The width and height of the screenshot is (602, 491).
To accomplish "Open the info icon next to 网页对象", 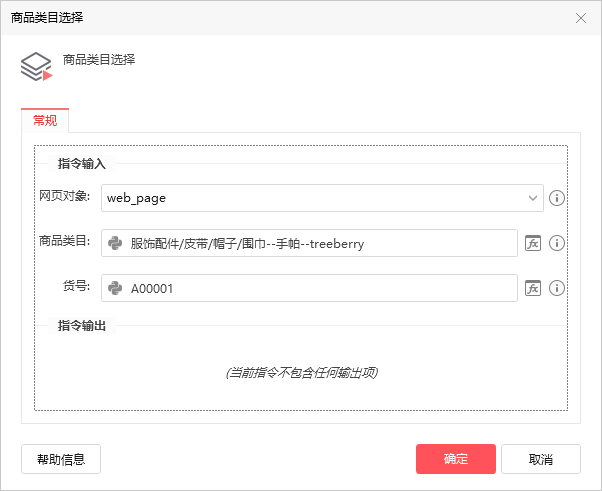I will (x=556, y=198).
